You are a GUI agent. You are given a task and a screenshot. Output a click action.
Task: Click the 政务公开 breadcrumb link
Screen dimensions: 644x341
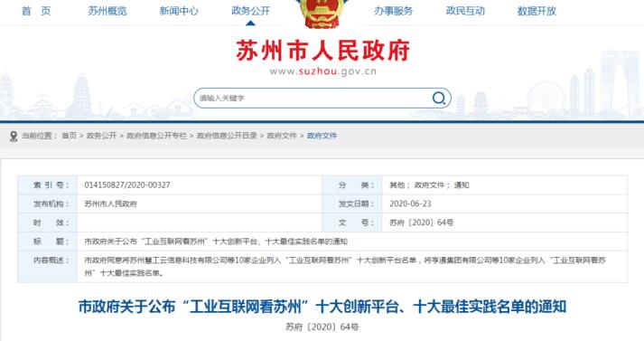pos(101,136)
